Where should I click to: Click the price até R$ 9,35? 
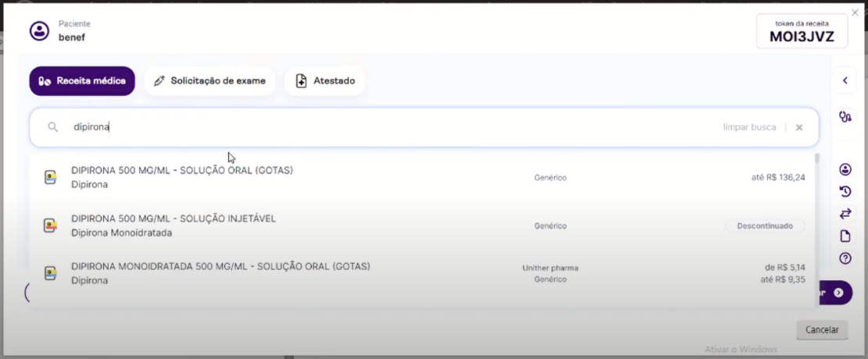783,279
